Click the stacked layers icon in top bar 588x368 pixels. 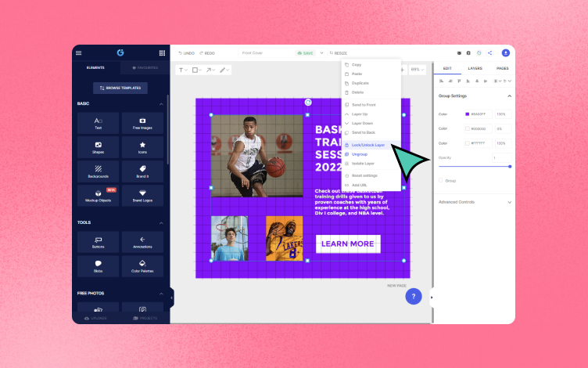click(459, 53)
